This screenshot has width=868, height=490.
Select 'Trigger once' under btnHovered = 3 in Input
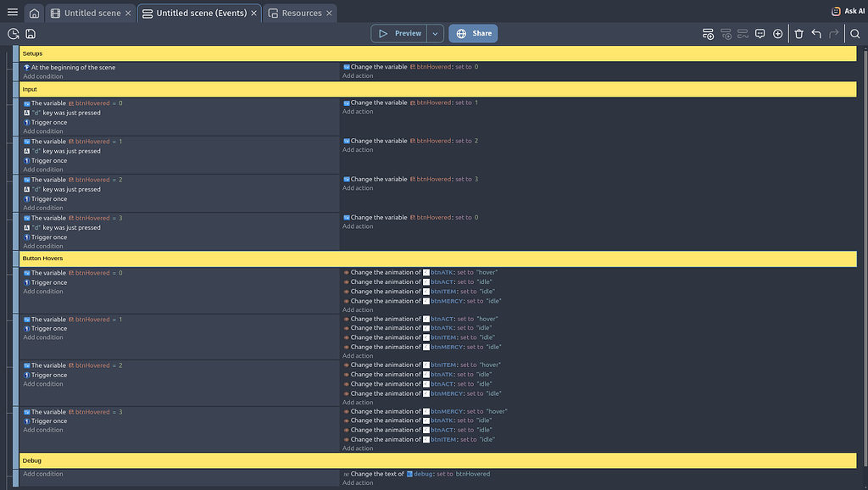(46, 237)
